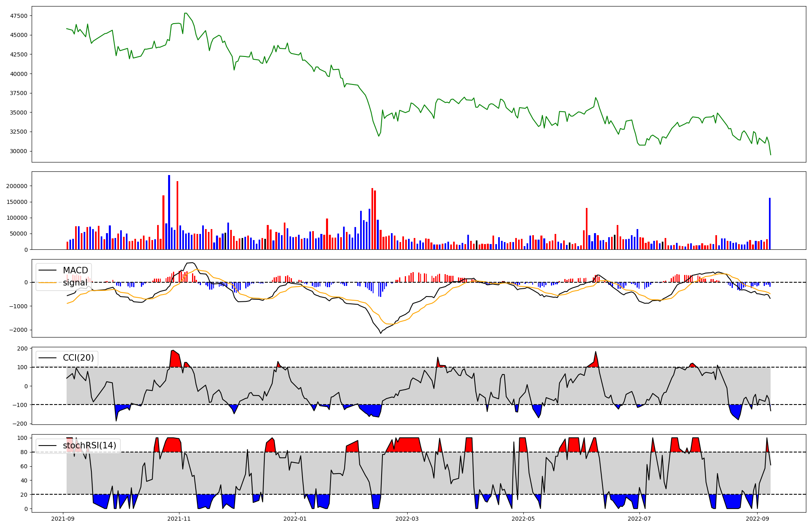Click the tallest blue volume bar
812x528 pixels.
click(x=169, y=212)
